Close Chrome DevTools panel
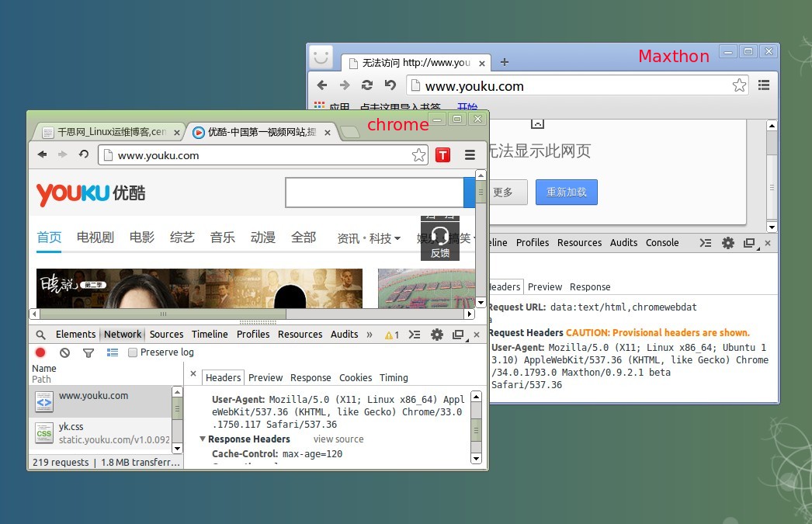The image size is (812, 524). point(477,335)
